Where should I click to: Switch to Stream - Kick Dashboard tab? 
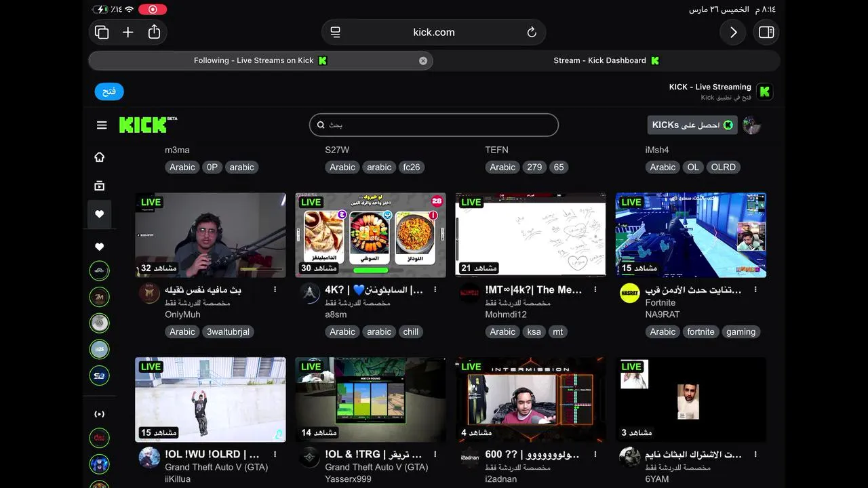click(606, 60)
